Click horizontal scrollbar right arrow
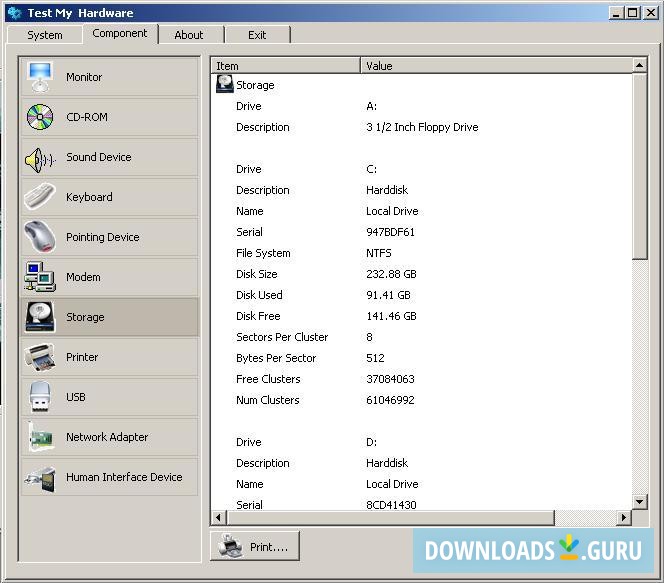 pyautogui.click(x=624, y=517)
